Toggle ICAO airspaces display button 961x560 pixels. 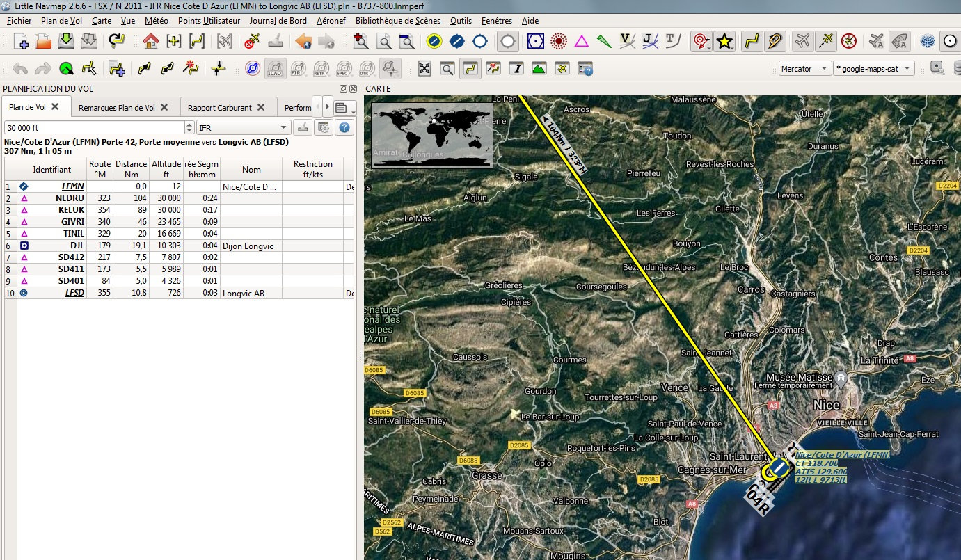click(276, 69)
